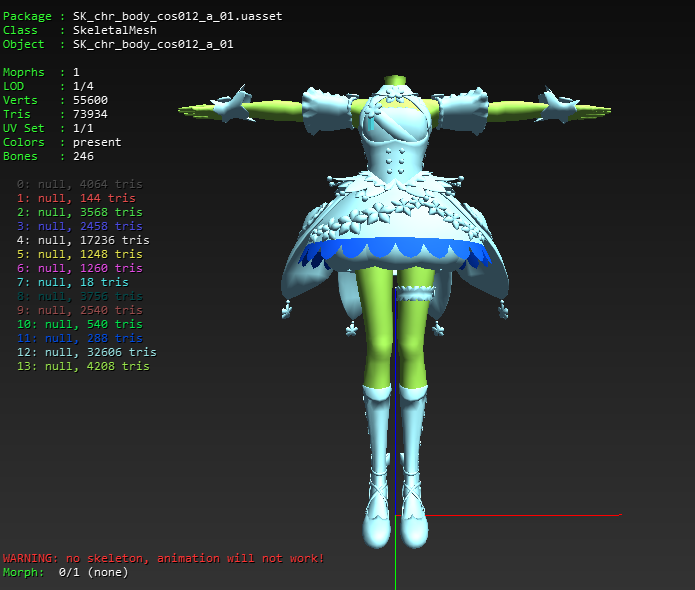Select mesh section 12 with 32606 tris
This screenshot has width=695, height=590.
pos(87,352)
